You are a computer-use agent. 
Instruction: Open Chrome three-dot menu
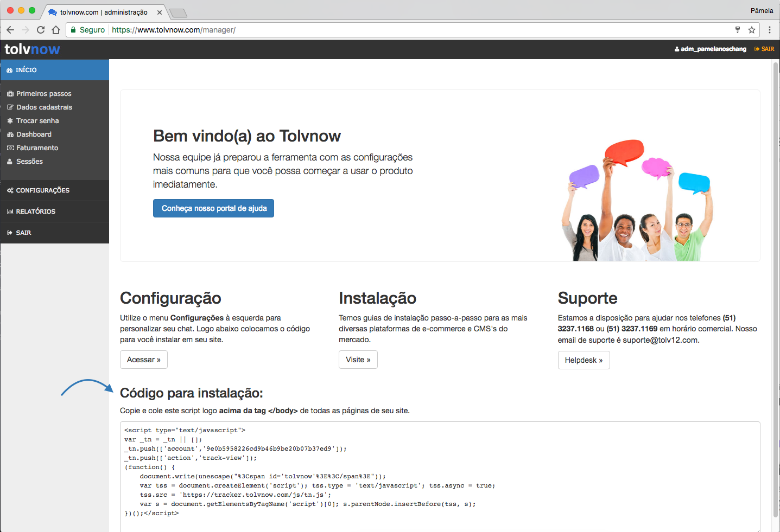point(770,30)
